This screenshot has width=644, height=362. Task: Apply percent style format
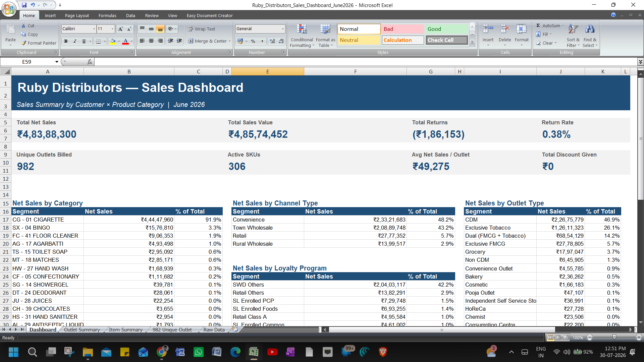(x=253, y=41)
